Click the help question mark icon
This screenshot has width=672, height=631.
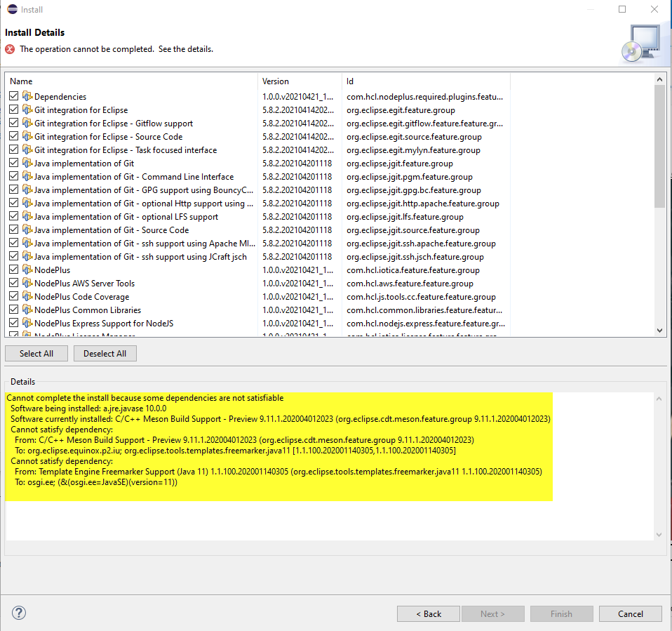(19, 613)
